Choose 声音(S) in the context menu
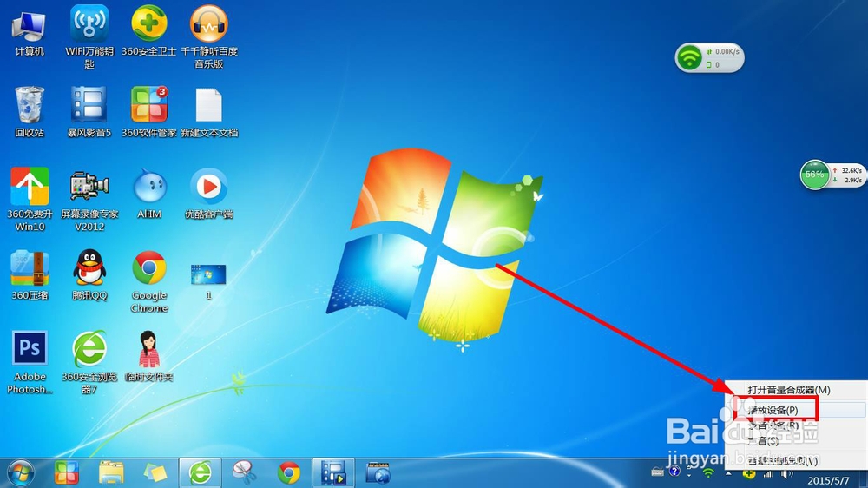The image size is (868, 488). pyautogui.click(x=795, y=441)
